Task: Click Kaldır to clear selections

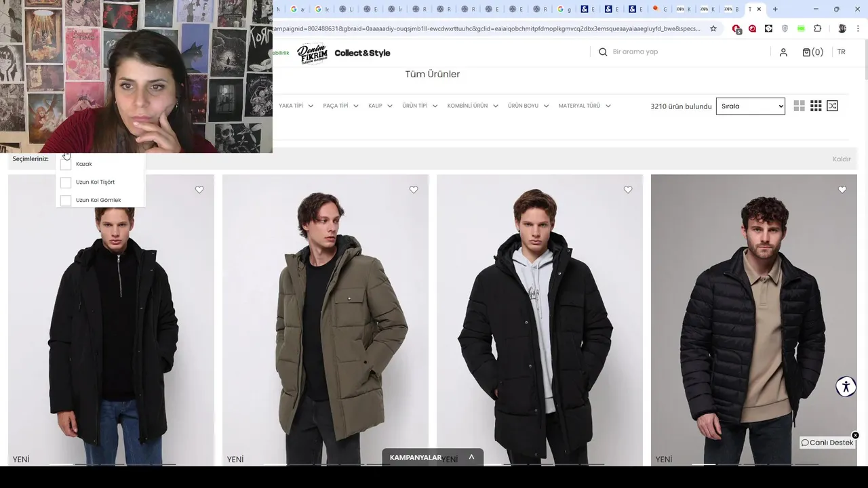Action: (842, 159)
